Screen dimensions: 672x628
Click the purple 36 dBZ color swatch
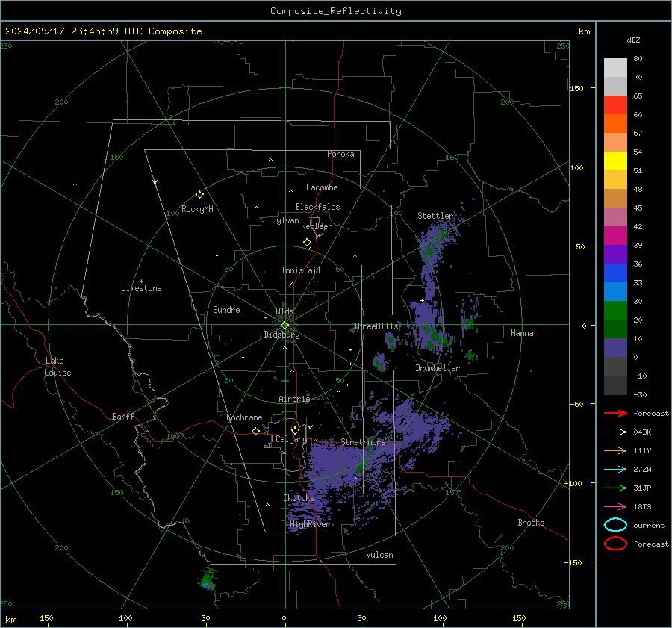pos(615,255)
